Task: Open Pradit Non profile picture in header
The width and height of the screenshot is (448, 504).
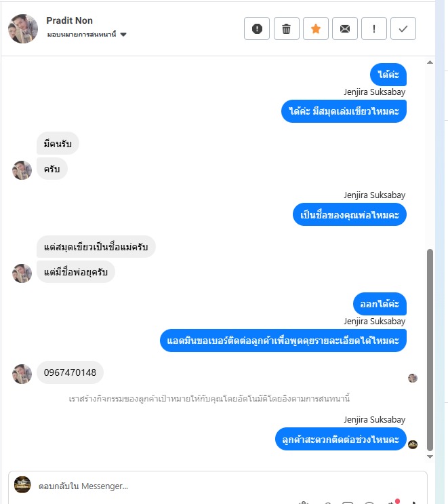Action: [x=23, y=28]
